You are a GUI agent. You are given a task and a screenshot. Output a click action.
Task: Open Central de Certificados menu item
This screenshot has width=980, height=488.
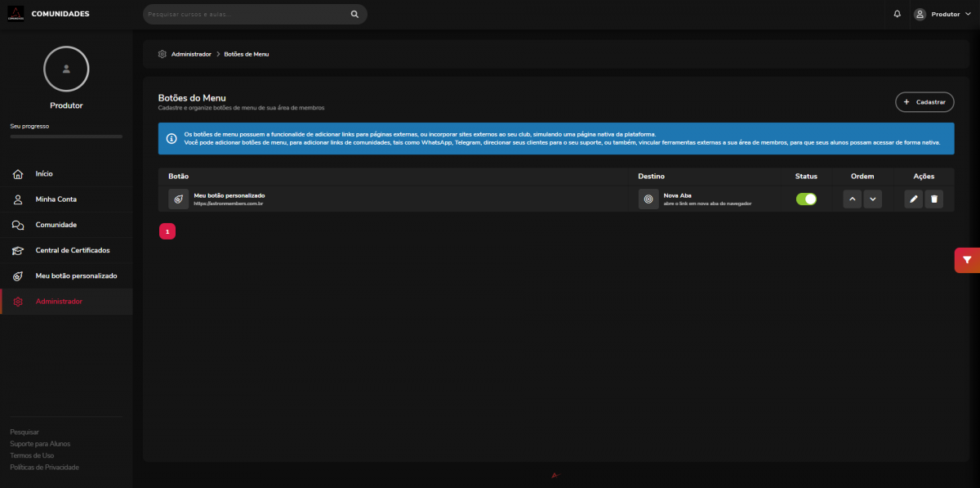pyautogui.click(x=72, y=250)
